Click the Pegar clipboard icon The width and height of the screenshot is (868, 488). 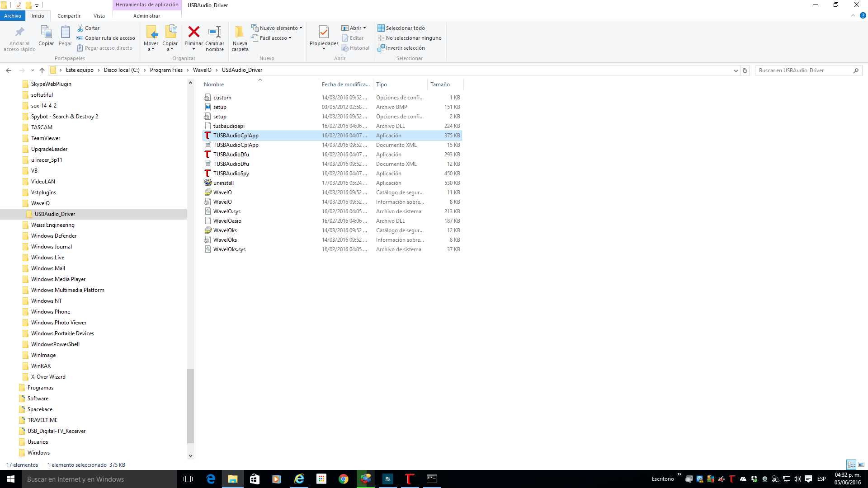[65, 32]
